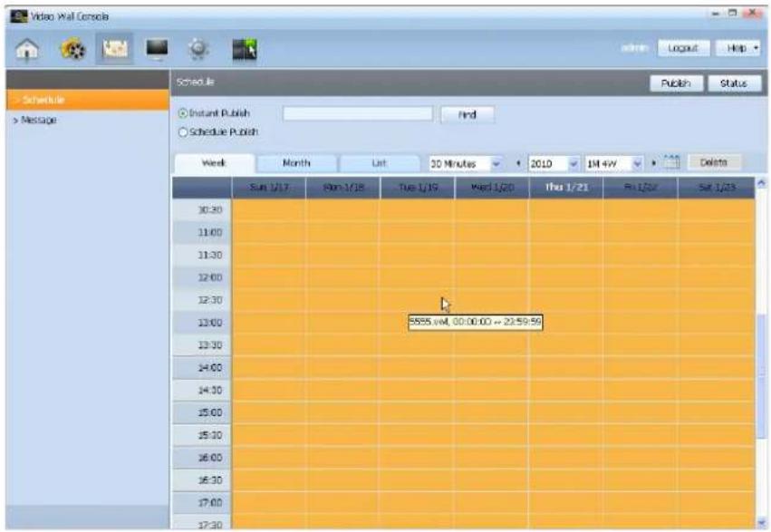Select Instant Publish radio button
The height and width of the screenshot is (532, 771).
pos(183,113)
